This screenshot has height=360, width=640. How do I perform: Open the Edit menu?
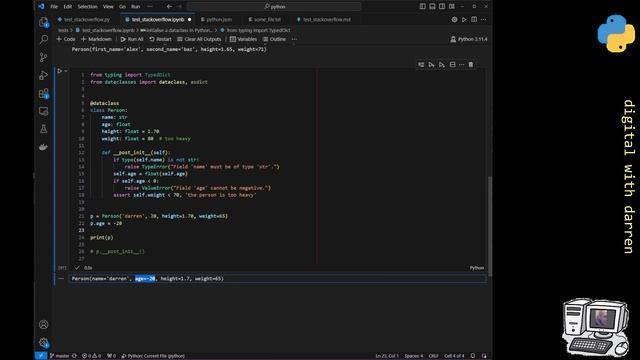(x=67, y=7)
